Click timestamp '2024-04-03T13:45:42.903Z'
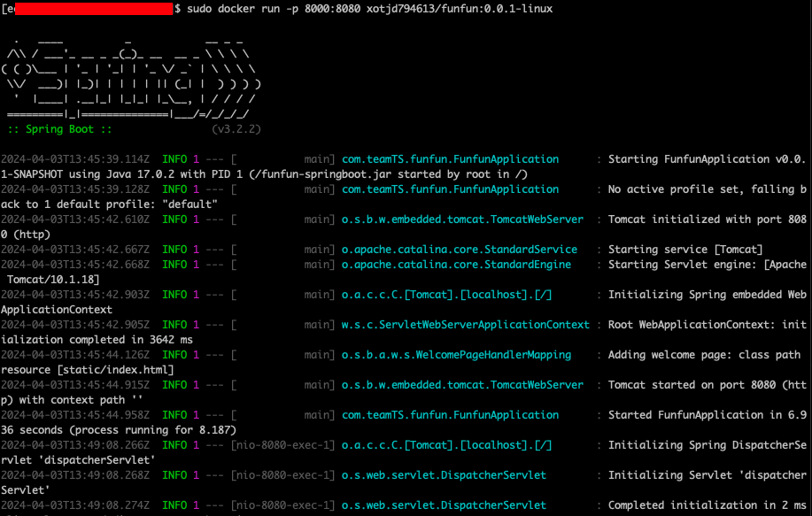812x516 pixels. pyautogui.click(x=75, y=295)
